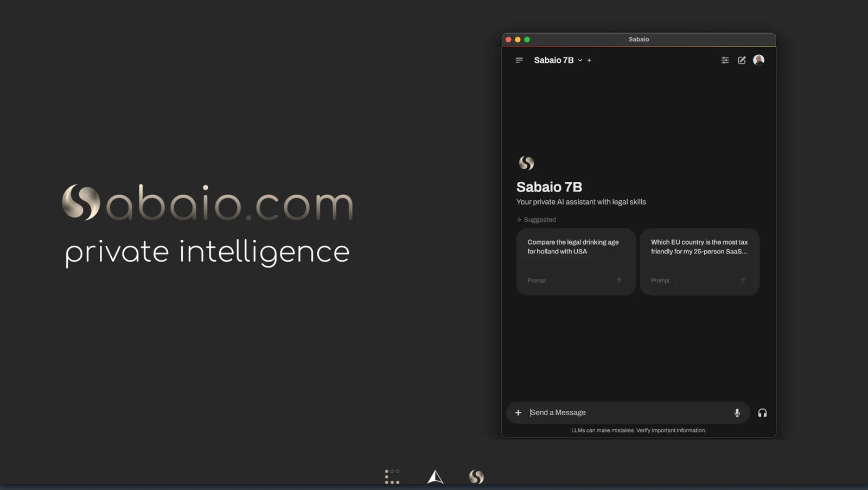Open the sidebar menu icon beside Sabaio 7B
The width and height of the screenshot is (868, 490).
[519, 60]
